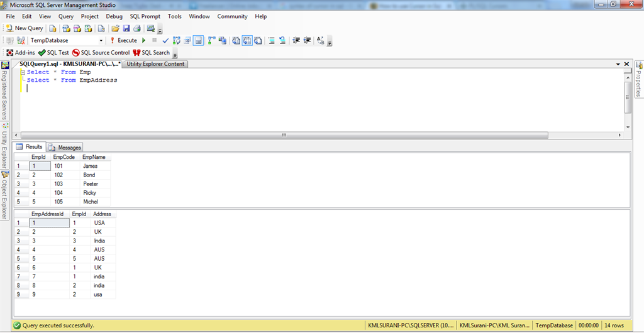The height and width of the screenshot is (333, 644).
Task: Open the Object Explorer side panel
Action: [x=4, y=196]
